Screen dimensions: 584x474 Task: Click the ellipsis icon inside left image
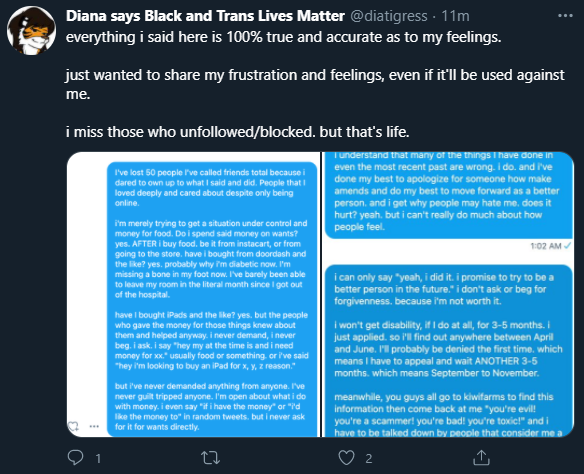coord(94,426)
